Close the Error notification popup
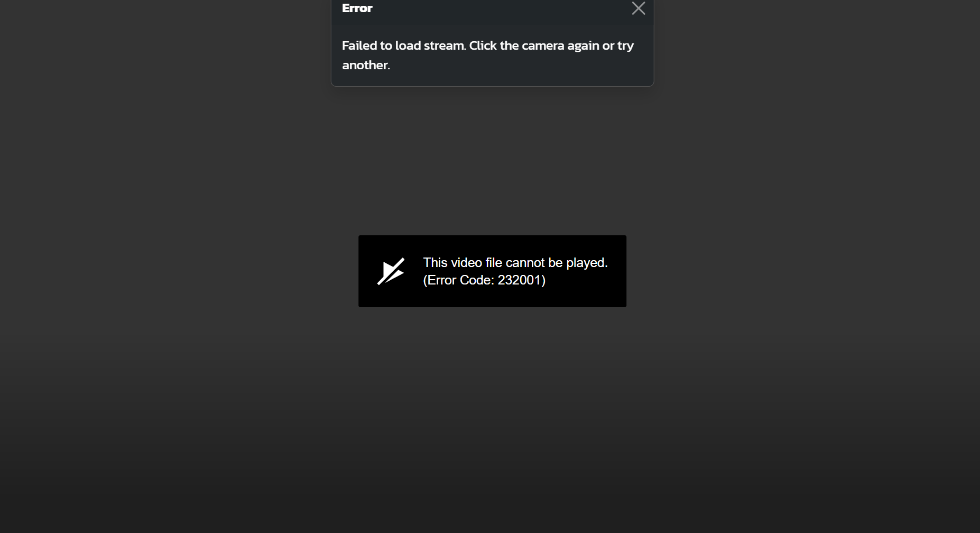Image resolution: width=980 pixels, height=533 pixels. 639,8
